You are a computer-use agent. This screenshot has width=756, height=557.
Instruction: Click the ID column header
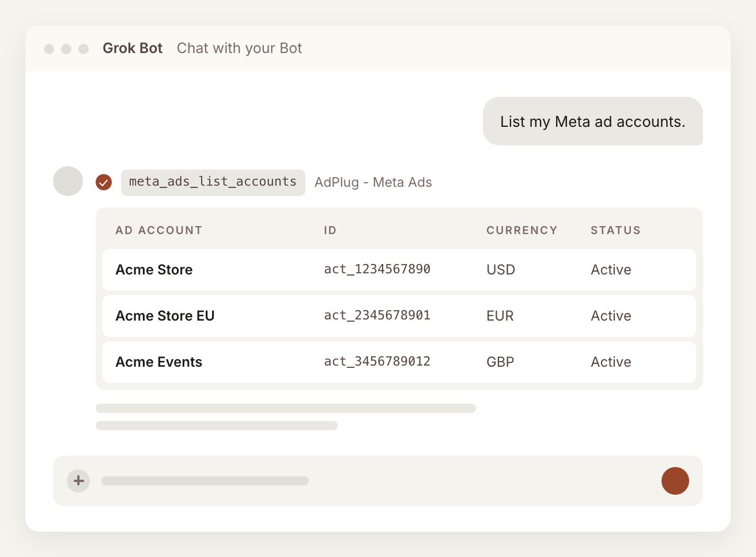click(330, 230)
